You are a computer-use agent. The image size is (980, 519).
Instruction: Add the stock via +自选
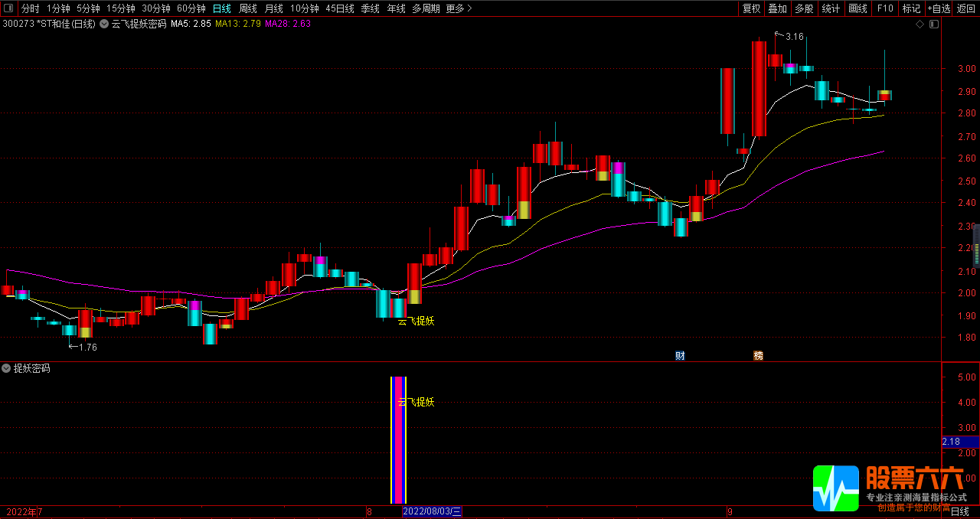(x=939, y=8)
